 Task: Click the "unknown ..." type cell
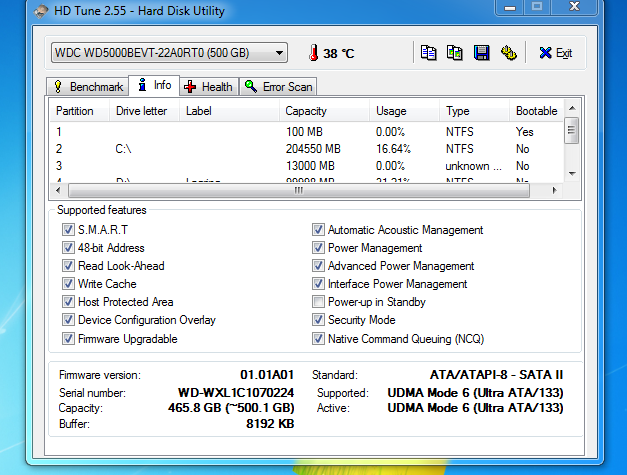coord(473,166)
